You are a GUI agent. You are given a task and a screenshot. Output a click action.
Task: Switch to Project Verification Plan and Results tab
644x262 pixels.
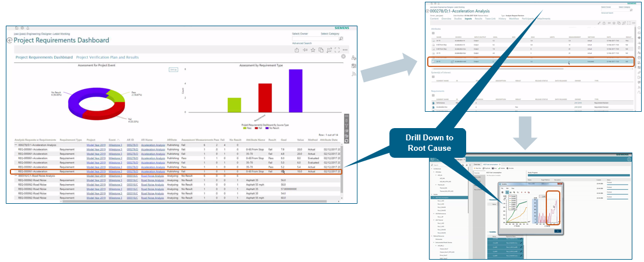[108, 57]
